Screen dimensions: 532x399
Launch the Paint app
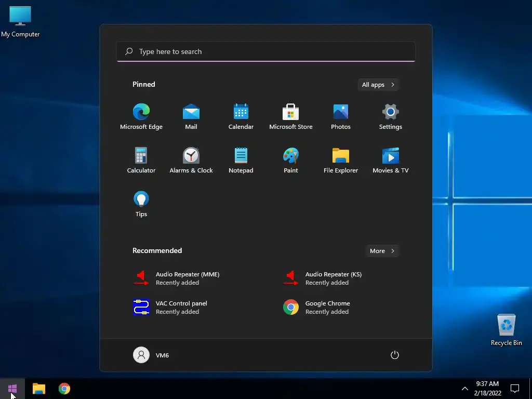pos(291,160)
